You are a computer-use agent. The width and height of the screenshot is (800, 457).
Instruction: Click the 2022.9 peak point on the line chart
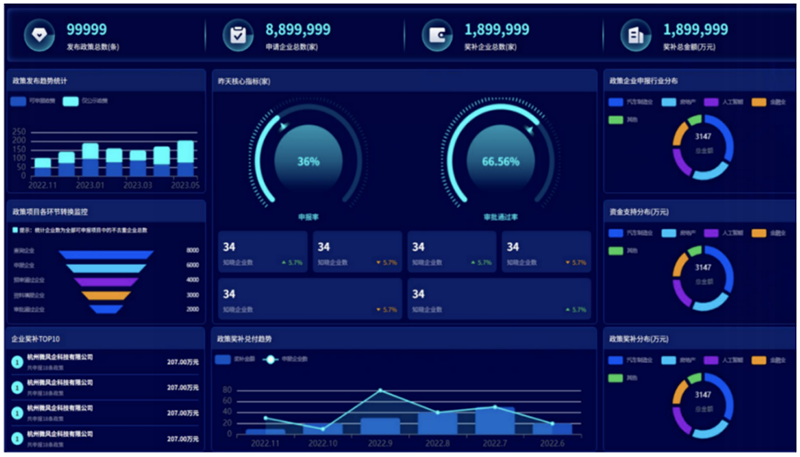[x=381, y=390]
